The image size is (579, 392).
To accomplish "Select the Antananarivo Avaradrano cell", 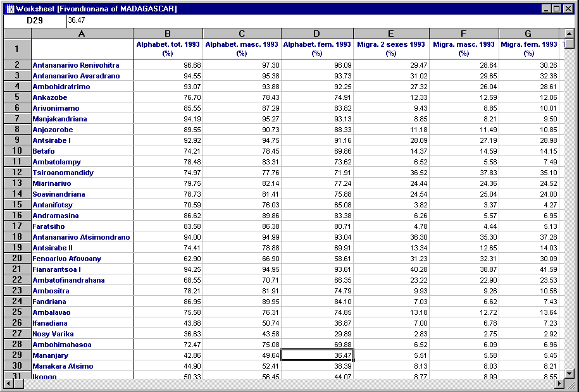I will click(x=82, y=76).
